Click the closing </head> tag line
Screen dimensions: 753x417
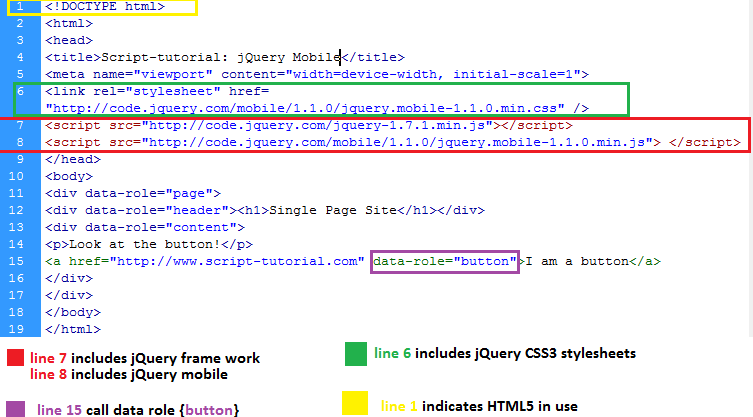[x=73, y=159]
